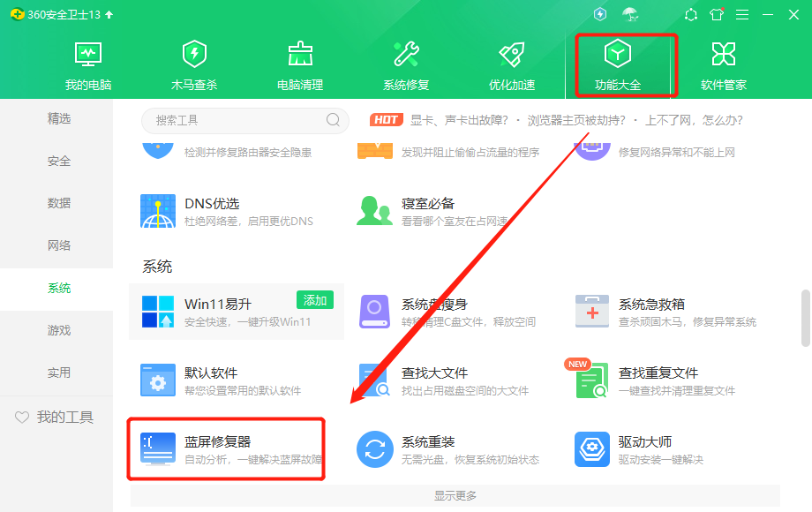Click the search magnifier icon
Viewport: 812px width, 512px height.
[333, 120]
